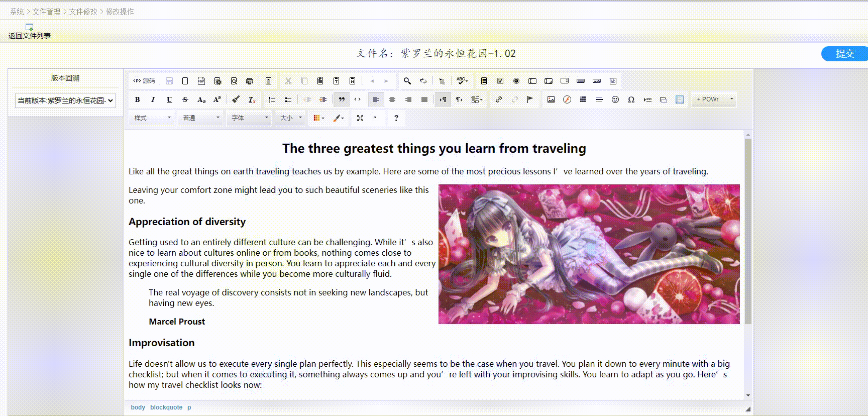The height and width of the screenshot is (416, 868).
Task: Open the set language dropdown
Action: click(x=477, y=99)
